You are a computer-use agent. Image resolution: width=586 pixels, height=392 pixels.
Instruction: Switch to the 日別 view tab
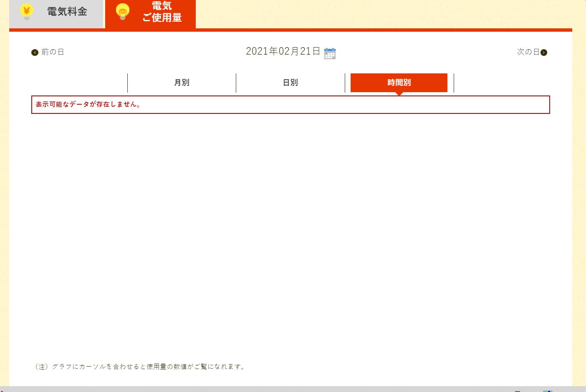click(290, 83)
